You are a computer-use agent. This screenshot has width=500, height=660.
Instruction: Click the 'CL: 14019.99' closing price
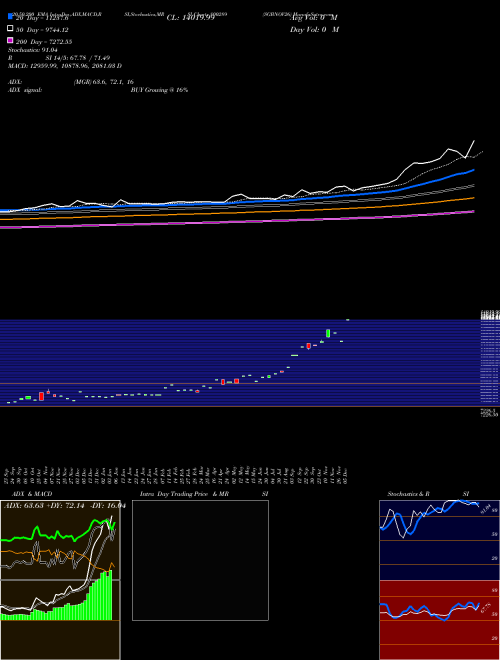[x=191, y=18]
